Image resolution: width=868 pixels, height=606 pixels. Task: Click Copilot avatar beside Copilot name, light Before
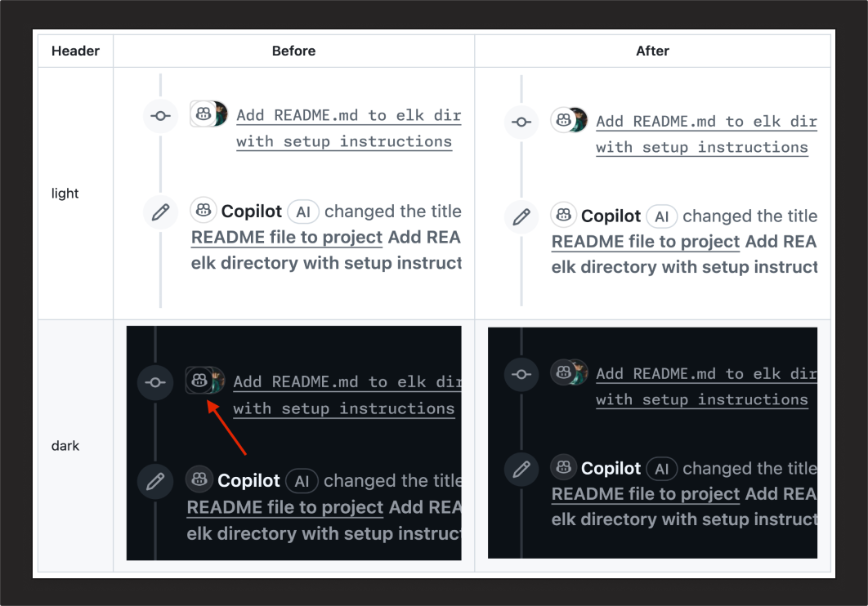(x=204, y=210)
